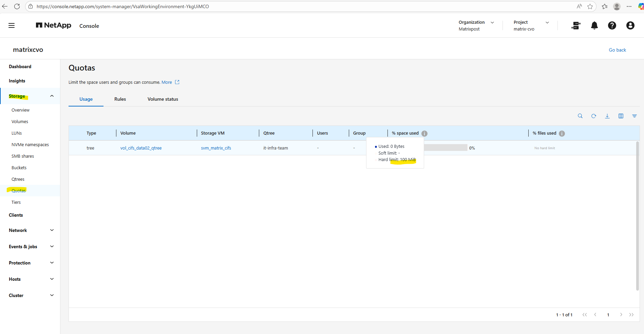Click info icon next to % space used

point(424,134)
